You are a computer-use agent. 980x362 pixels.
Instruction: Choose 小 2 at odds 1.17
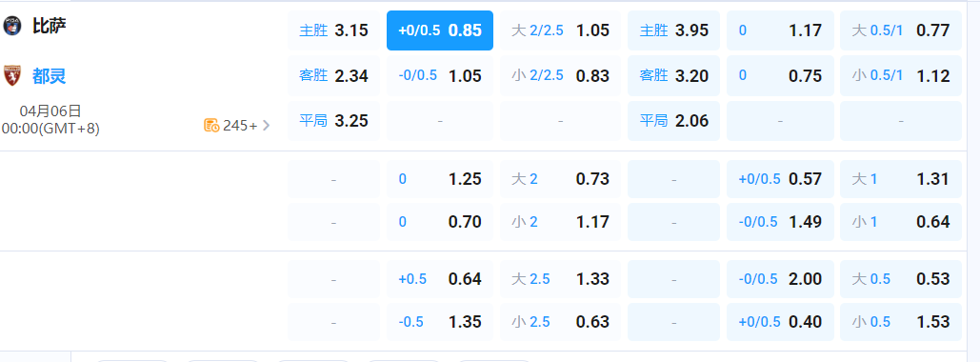tap(560, 221)
